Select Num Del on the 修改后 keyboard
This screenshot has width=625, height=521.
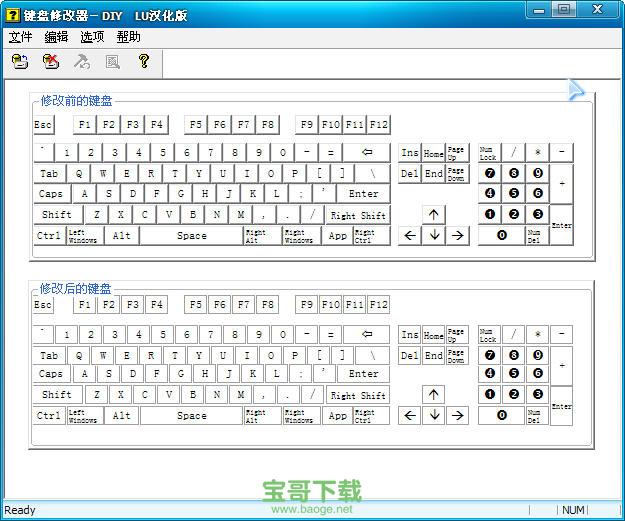click(537, 415)
